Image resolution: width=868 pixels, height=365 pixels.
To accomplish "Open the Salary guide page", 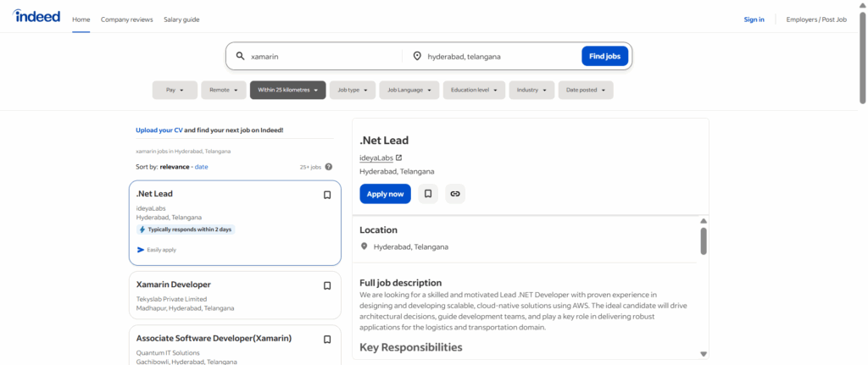I will [181, 19].
